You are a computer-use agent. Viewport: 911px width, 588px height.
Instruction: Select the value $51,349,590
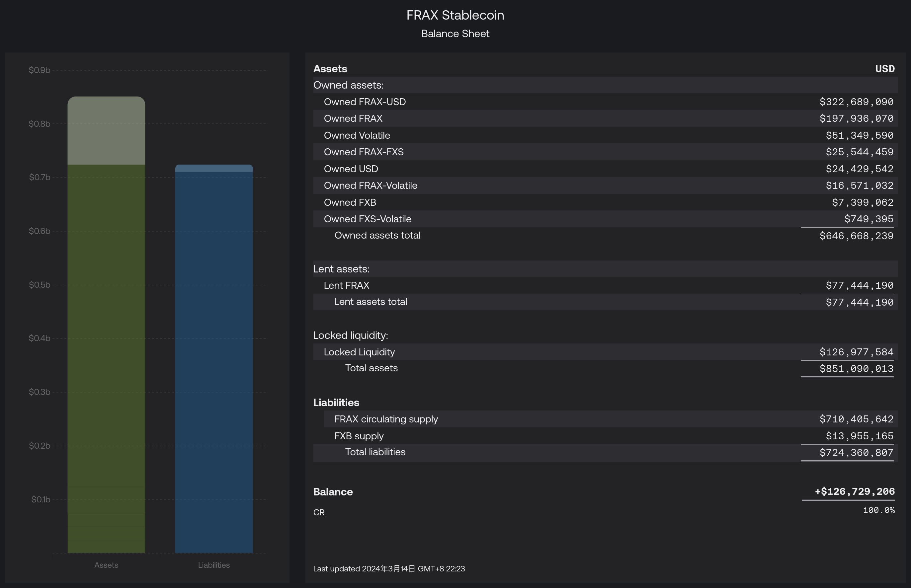[860, 135]
